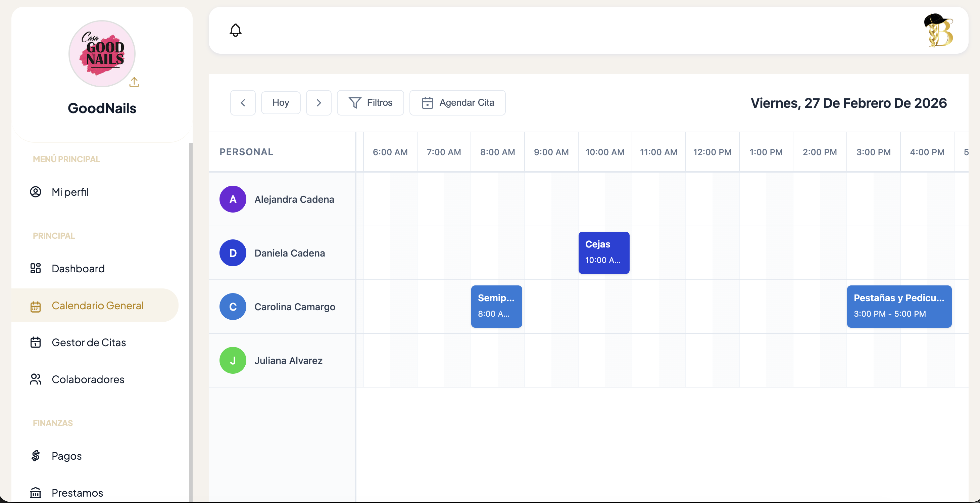The width and height of the screenshot is (980, 503).
Task: Open the Cejas 10:00 AM appointment
Action: pyautogui.click(x=604, y=253)
